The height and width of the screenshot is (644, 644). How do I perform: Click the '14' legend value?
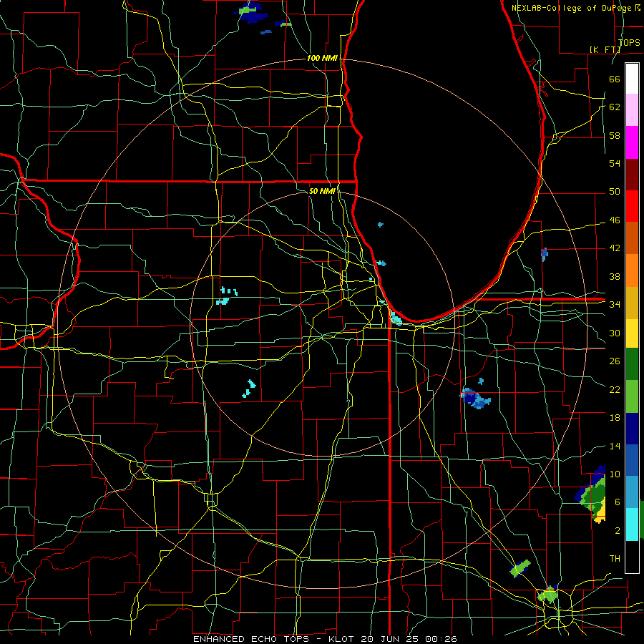(x=615, y=446)
